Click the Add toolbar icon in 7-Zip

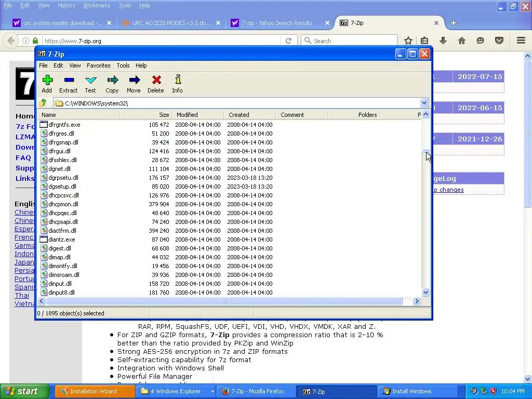tap(47, 80)
